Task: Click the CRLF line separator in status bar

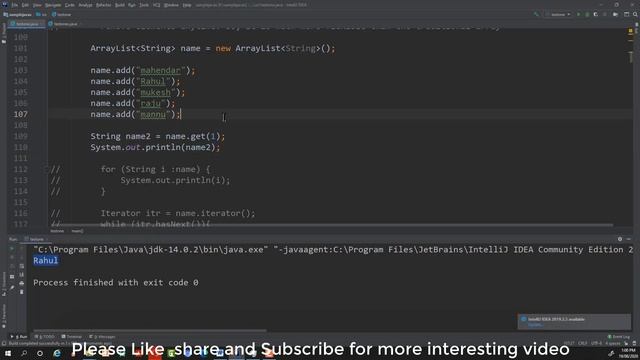Action: pos(582,343)
